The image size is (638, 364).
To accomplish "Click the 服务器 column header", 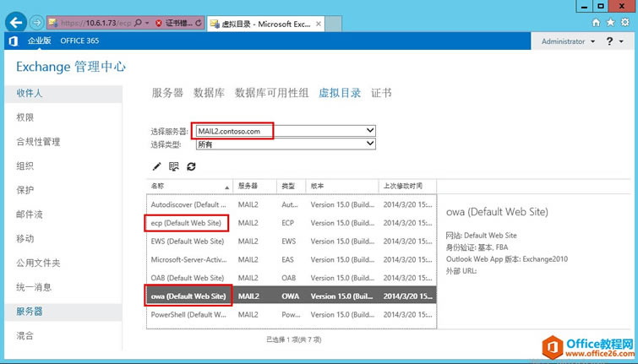I will tap(254, 186).
